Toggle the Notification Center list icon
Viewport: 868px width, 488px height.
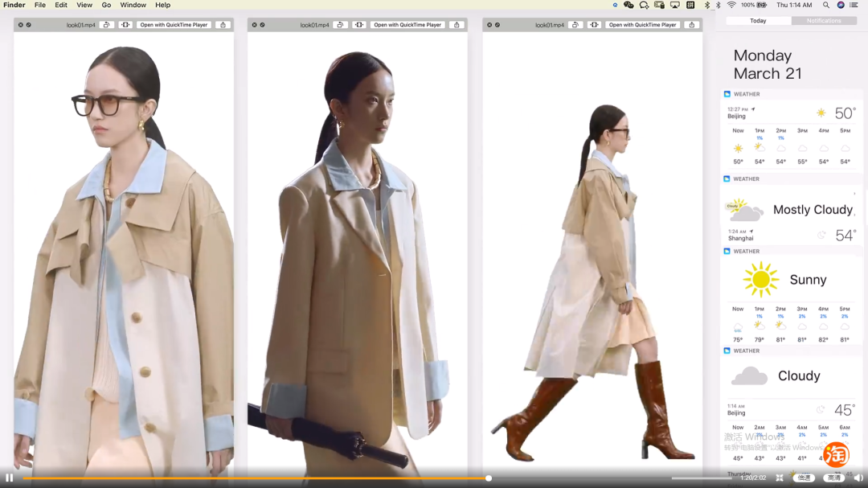click(854, 5)
